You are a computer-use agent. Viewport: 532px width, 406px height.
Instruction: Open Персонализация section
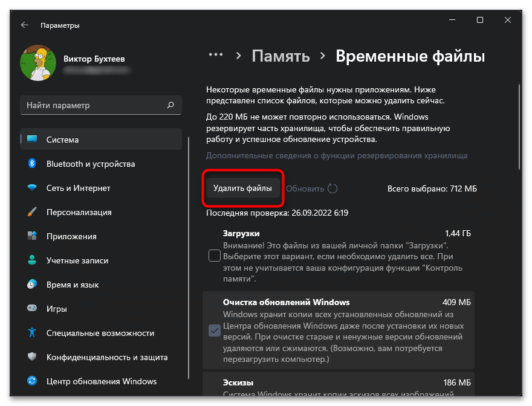[101, 212]
